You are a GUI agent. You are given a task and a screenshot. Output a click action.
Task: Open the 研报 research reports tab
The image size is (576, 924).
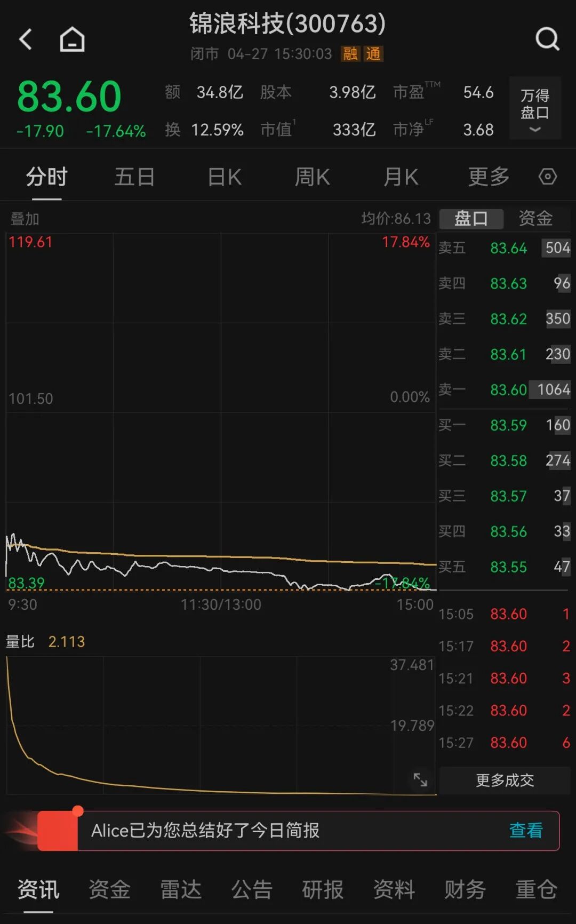[323, 889]
